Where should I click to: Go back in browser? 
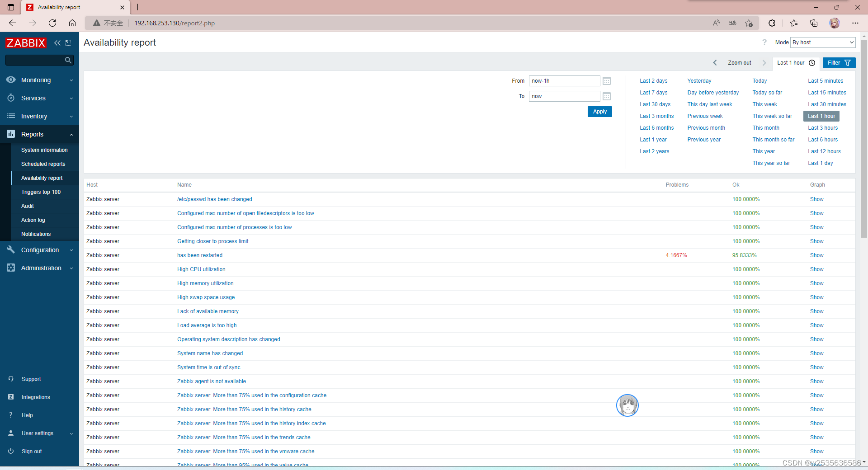[13, 23]
